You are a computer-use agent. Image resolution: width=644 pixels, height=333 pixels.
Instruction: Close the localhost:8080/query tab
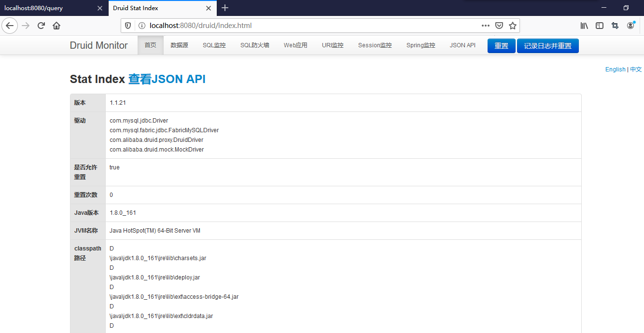click(x=100, y=8)
